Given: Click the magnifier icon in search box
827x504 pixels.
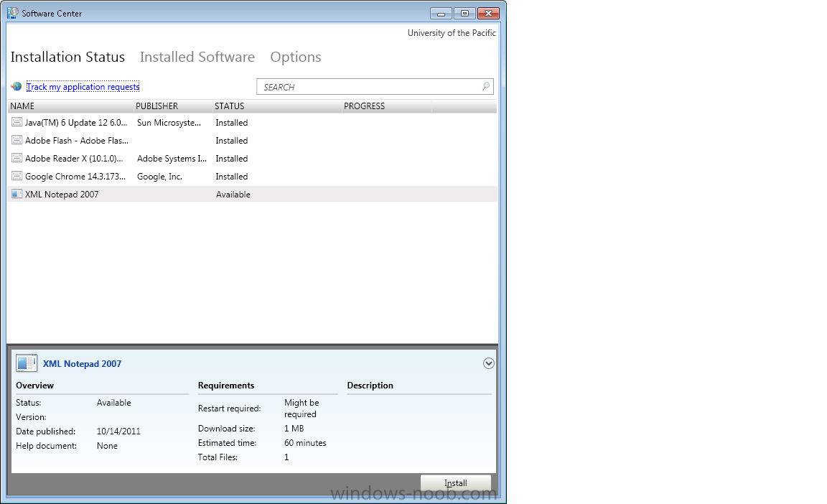Looking at the screenshot, I should click(x=485, y=86).
